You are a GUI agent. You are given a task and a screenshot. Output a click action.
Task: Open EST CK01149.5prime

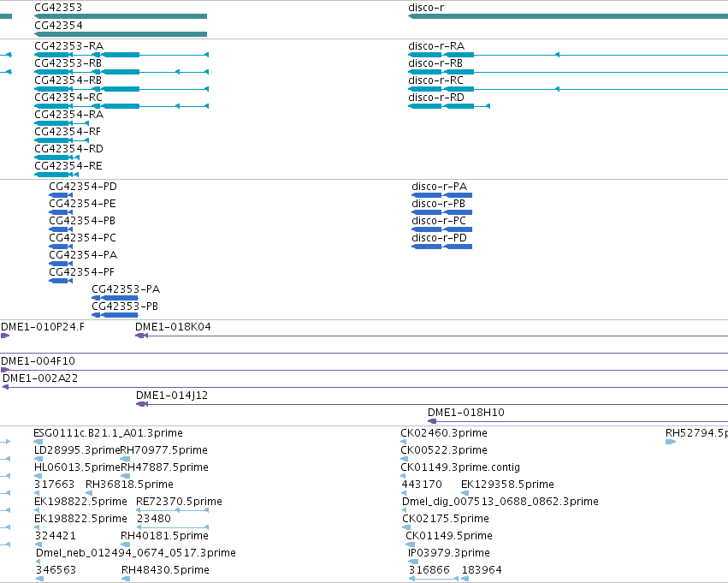click(410, 545)
